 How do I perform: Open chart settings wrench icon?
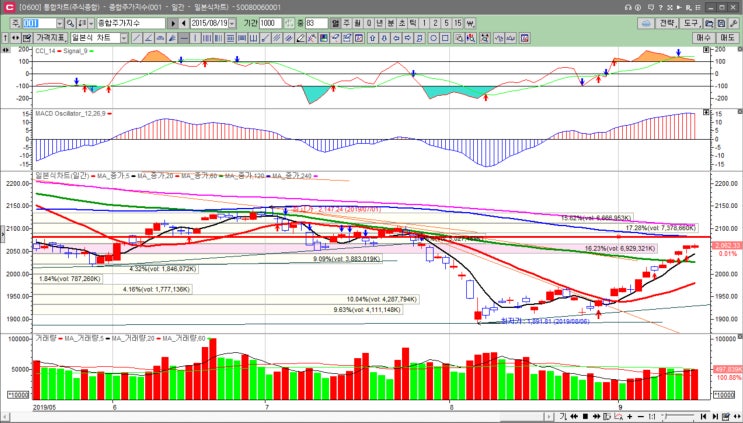tap(733, 23)
